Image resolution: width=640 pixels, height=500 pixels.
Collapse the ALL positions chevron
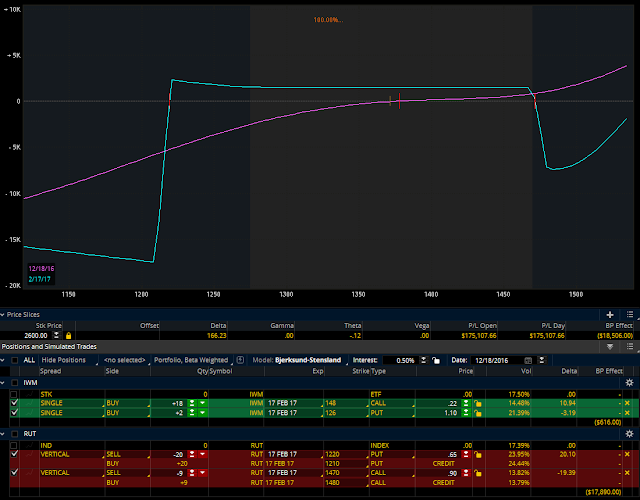coord(2,360)
